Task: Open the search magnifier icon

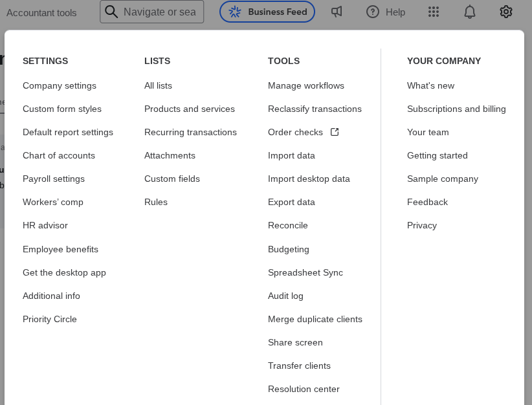Action: pyautogui.click(x=111, y=12)
